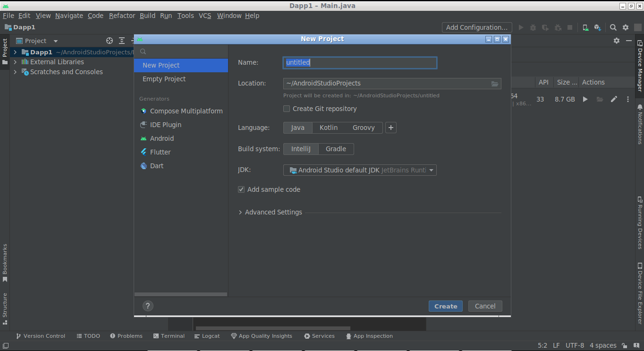This screenshot has height=351, width=644.
Task: Select Kotlin as the language
Action: tap(329, 128)
